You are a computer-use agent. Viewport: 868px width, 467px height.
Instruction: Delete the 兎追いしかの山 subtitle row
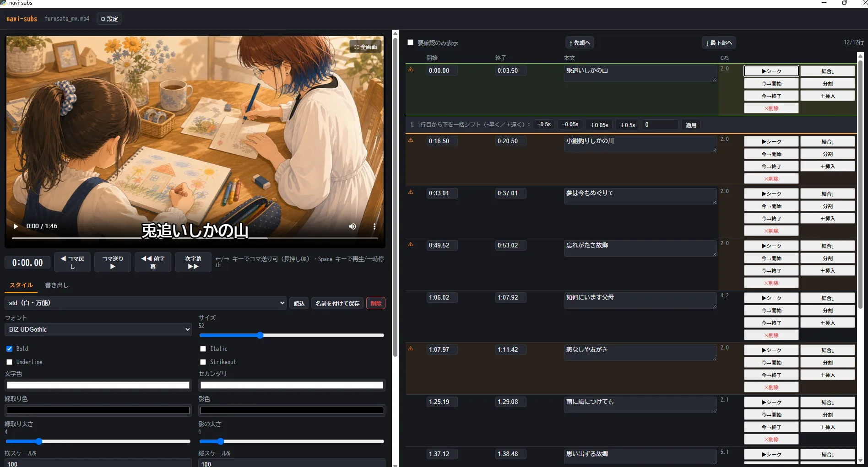[771, 108]
